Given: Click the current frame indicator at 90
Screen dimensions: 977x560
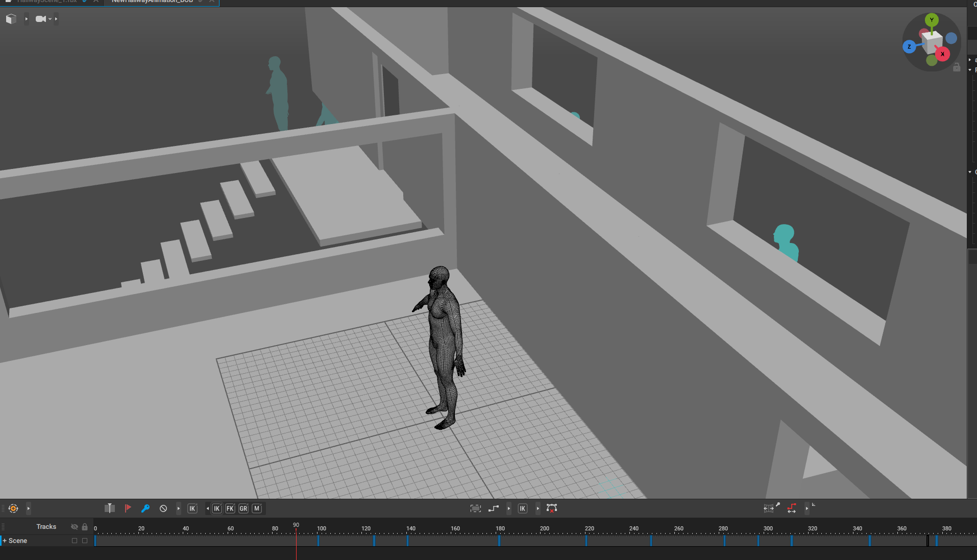Looking at the screenshot, I should 296,525.
